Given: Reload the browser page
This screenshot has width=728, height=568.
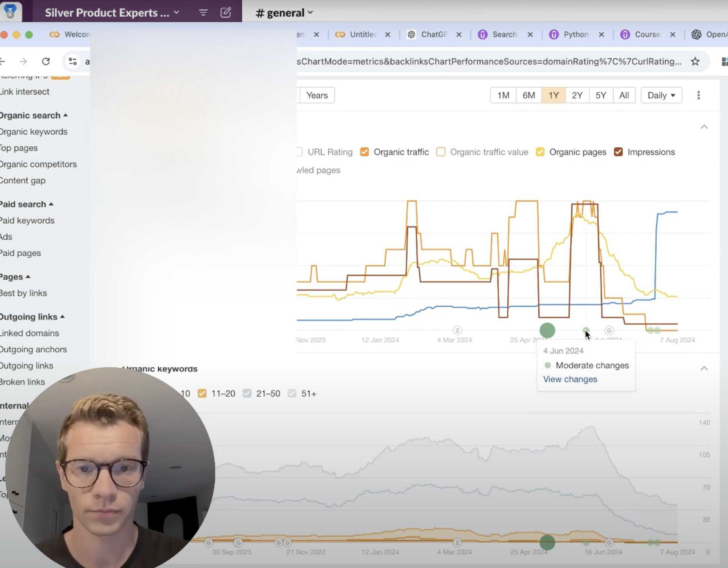Looking at the screenshot, I should pyautogui.click(x=46, y=61).
